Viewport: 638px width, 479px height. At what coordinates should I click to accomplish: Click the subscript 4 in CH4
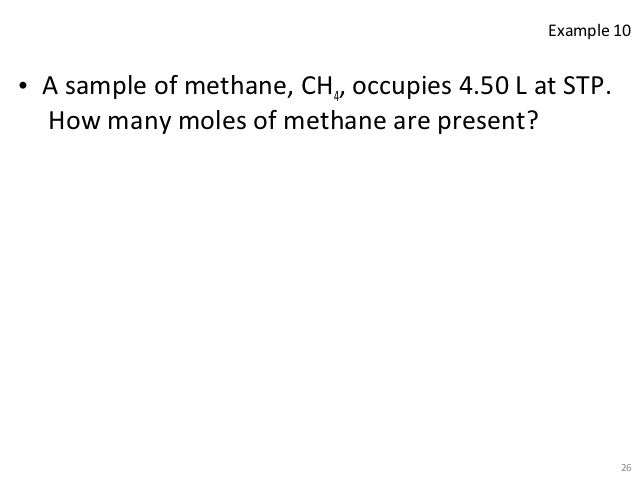[336, 96]
